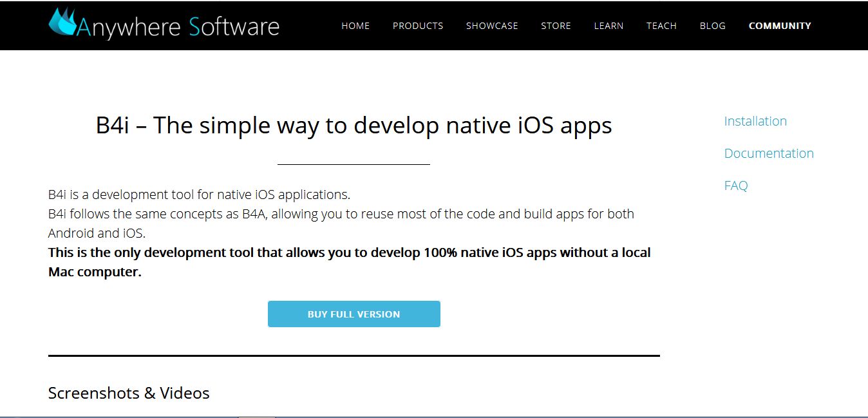Open the Installation sidebar link
The image size is (868, 418).
[x=755, y=121]
